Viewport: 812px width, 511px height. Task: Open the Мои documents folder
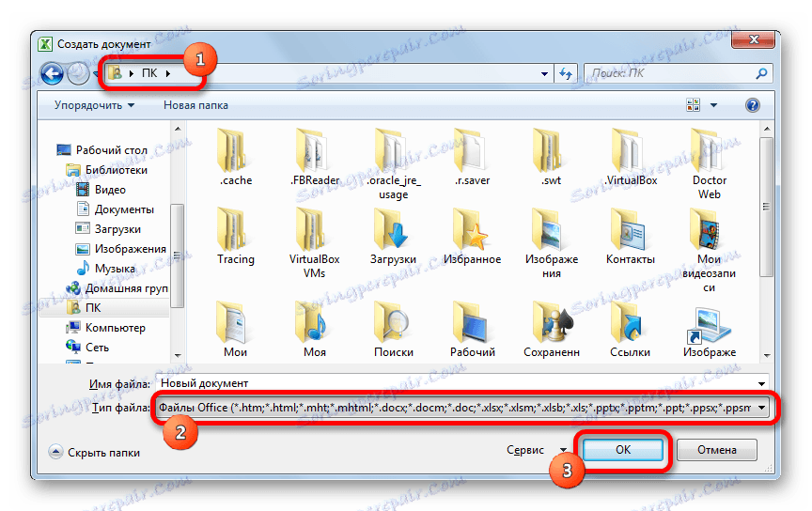click(236, 330)
